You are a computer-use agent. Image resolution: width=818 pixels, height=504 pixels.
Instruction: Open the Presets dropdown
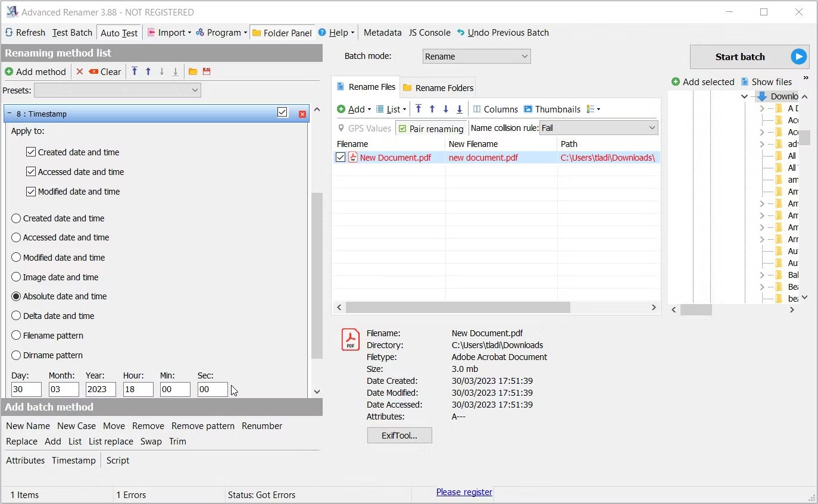(117, 90)
